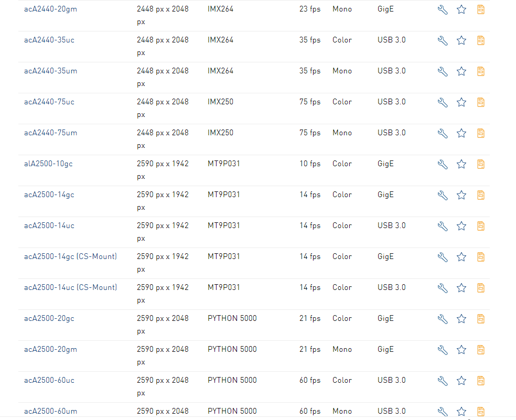
Task: Select the acA2500-20gm model name
Action: pos(50,349)
